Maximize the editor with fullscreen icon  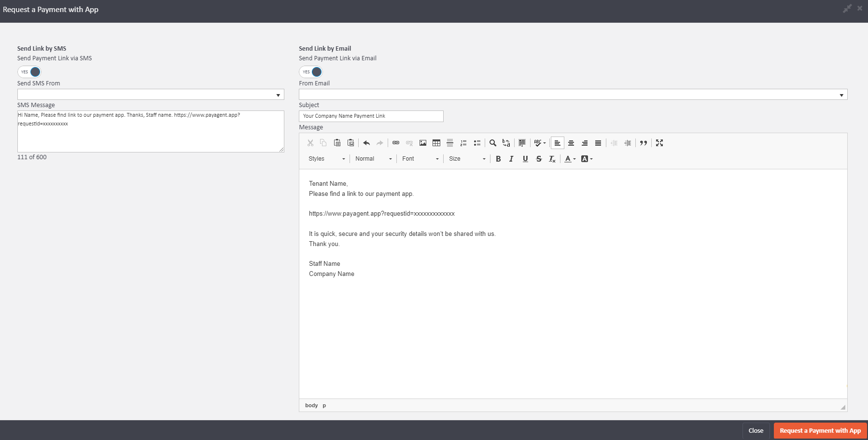pos(659,143)
